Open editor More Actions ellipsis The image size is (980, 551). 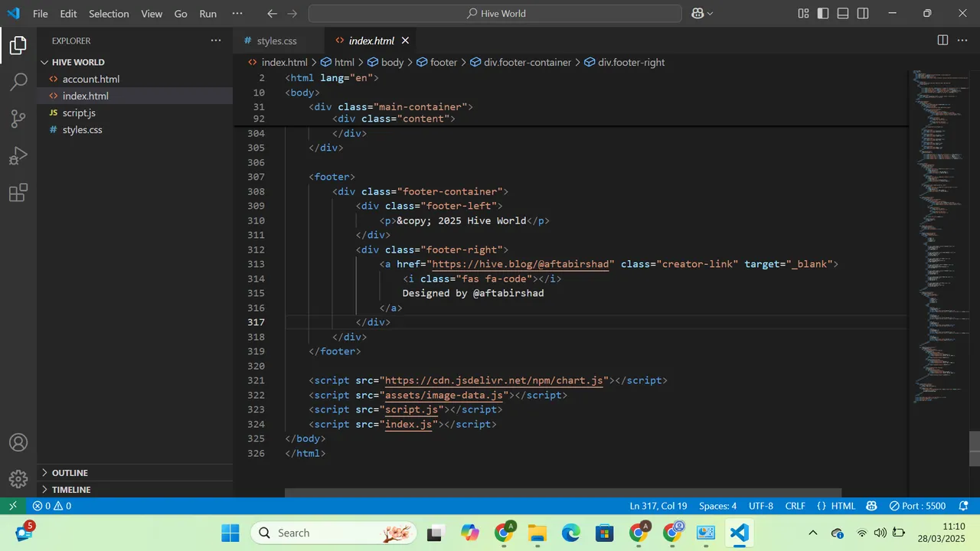(x=963, y=41)
